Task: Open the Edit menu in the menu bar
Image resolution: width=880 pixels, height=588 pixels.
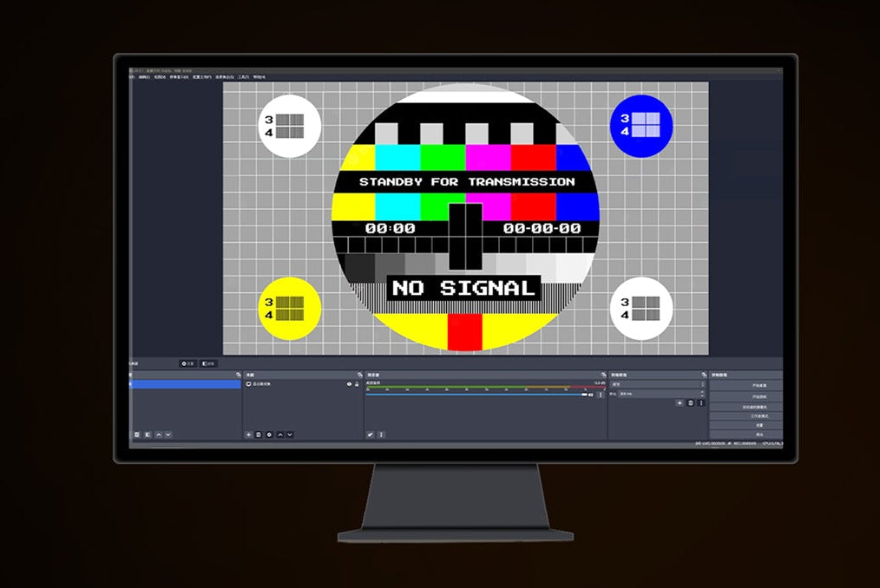Action: coord(142,76)
